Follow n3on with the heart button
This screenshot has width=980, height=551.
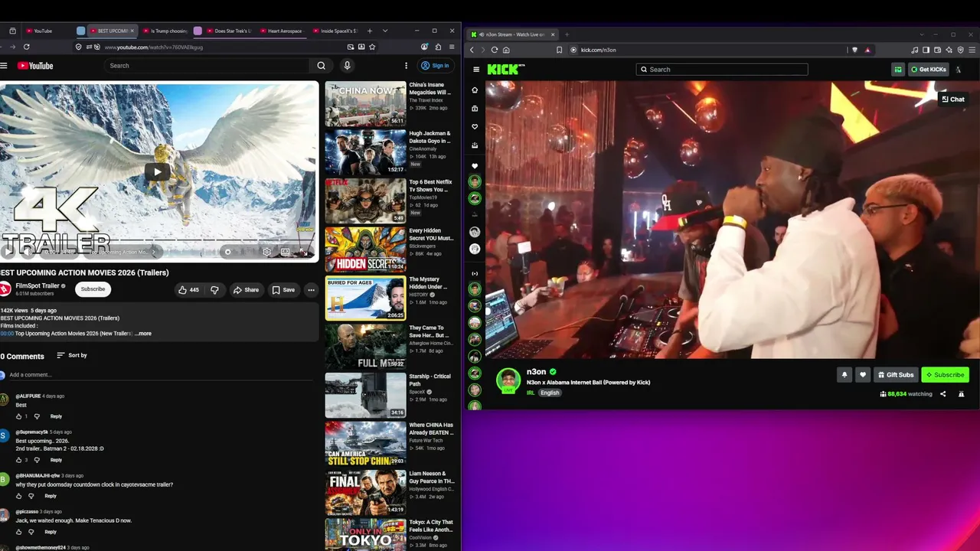[863, 375]
